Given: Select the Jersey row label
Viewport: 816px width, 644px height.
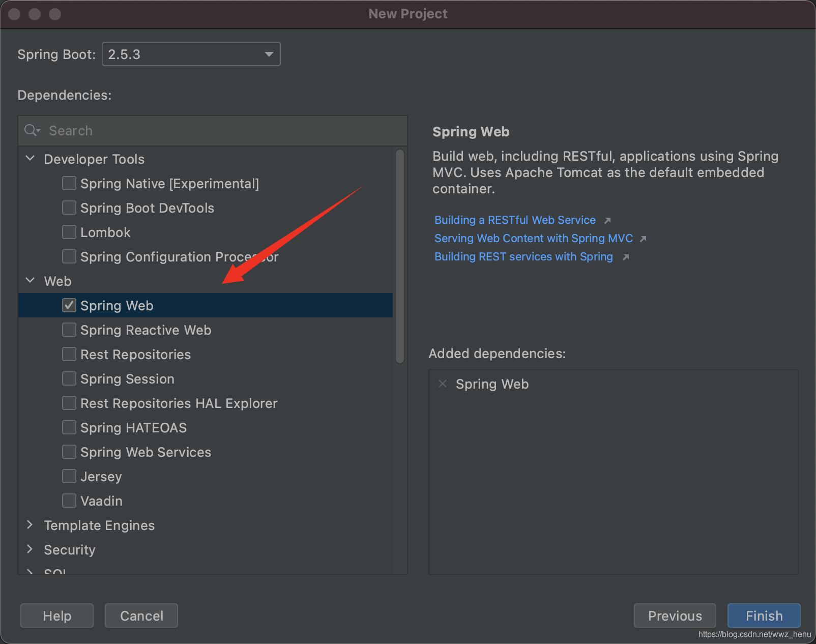Looking at the screenshot, I should 101,477.
